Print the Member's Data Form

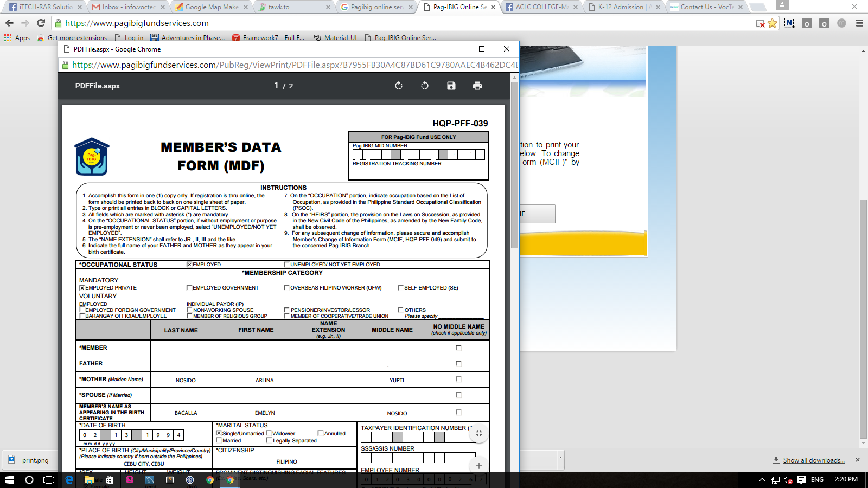pyautogui.click(x=477, y=86)
